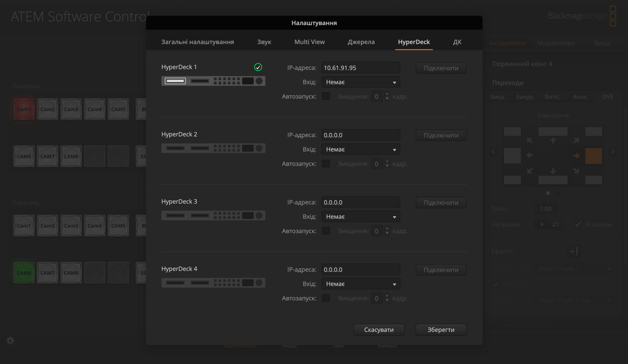Image resolution: width=628 pixels, height=364 pixels.
Task: Select the down-left diagonal DVE arrow
Action: coord(530,171)
